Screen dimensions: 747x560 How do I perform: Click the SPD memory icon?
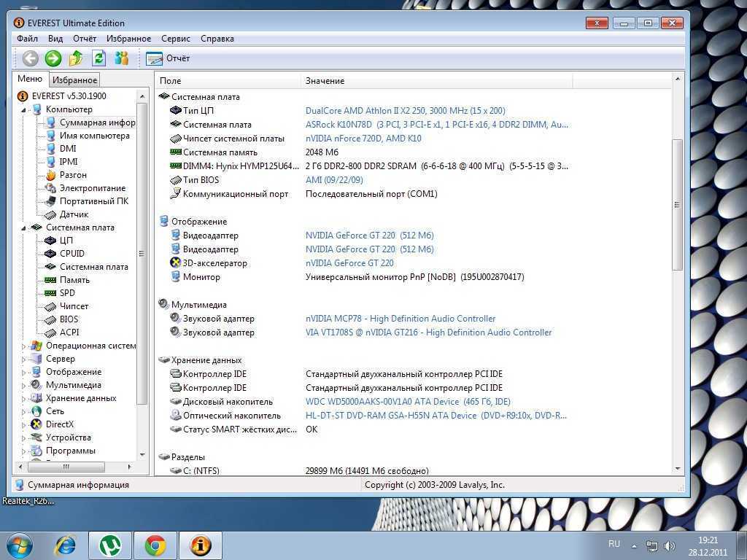tap(50, 293)
